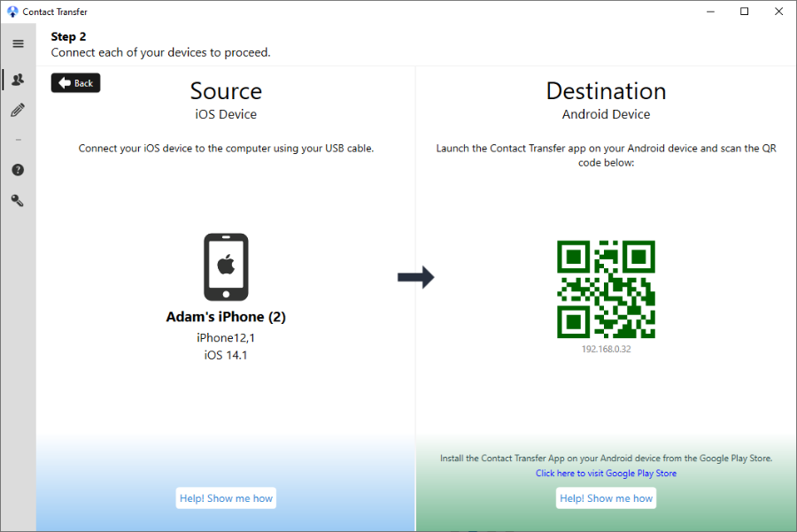This screenshot has width=797, height=532.
Task: Open the Google Play Store link
Action: pos(606,474)
